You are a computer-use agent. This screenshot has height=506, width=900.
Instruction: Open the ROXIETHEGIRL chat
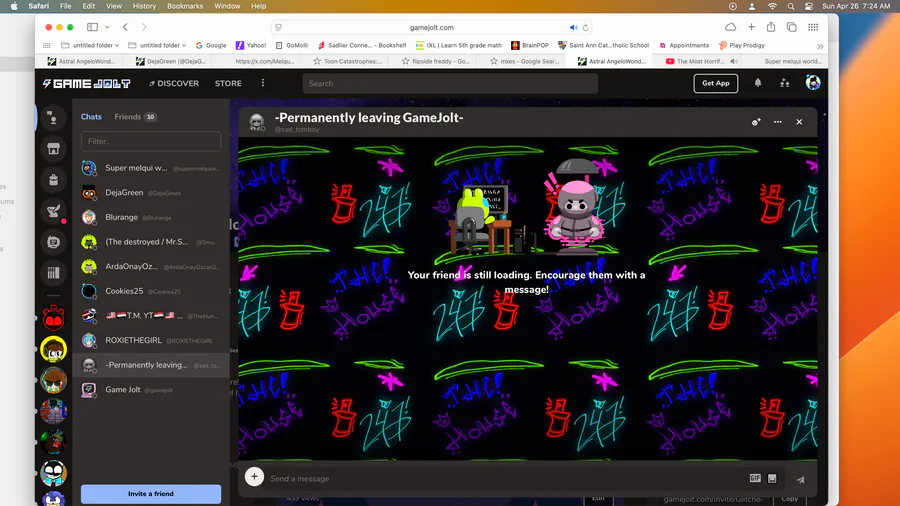click(151, 340)
